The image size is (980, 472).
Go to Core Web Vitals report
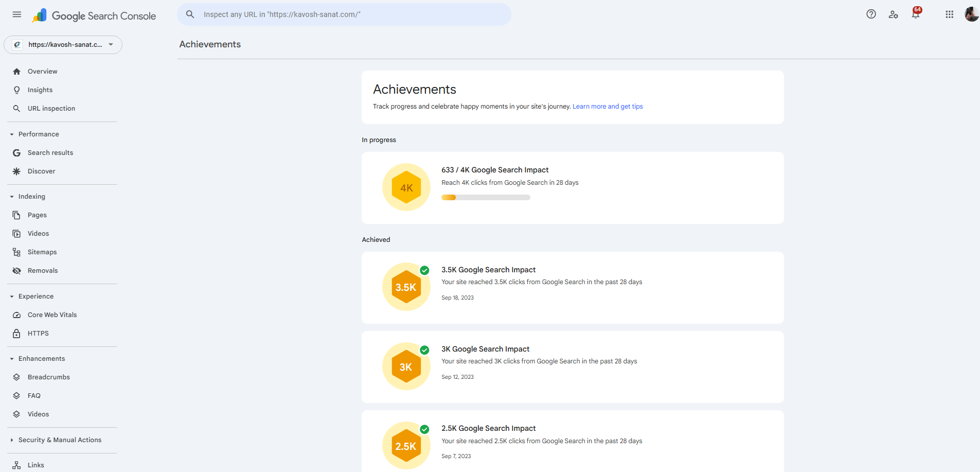(52, 315)
